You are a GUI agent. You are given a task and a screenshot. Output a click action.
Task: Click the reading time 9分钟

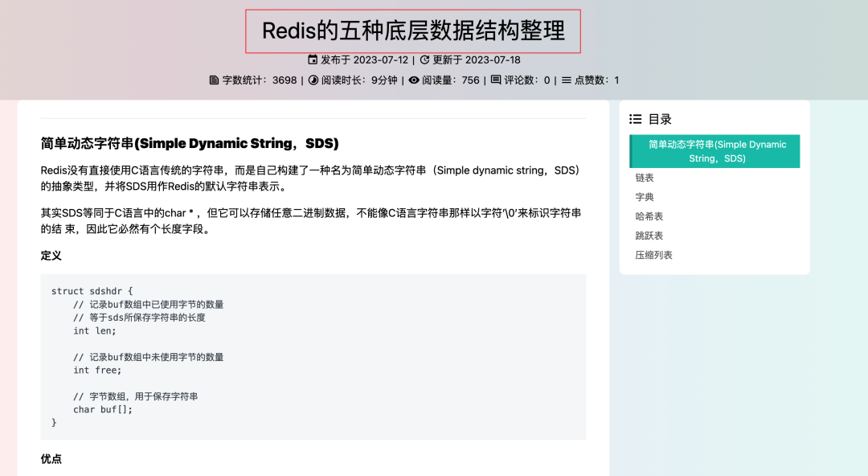pos(384,80)
